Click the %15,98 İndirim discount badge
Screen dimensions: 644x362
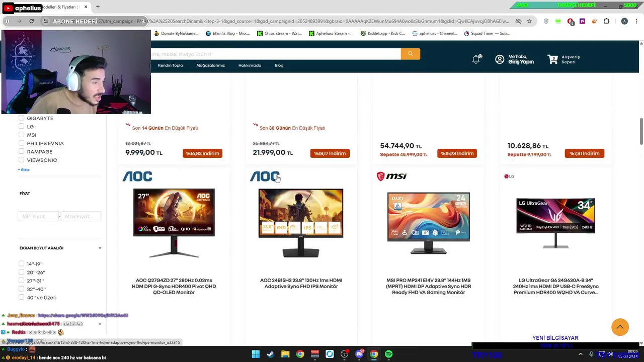(x=457, y=153)
